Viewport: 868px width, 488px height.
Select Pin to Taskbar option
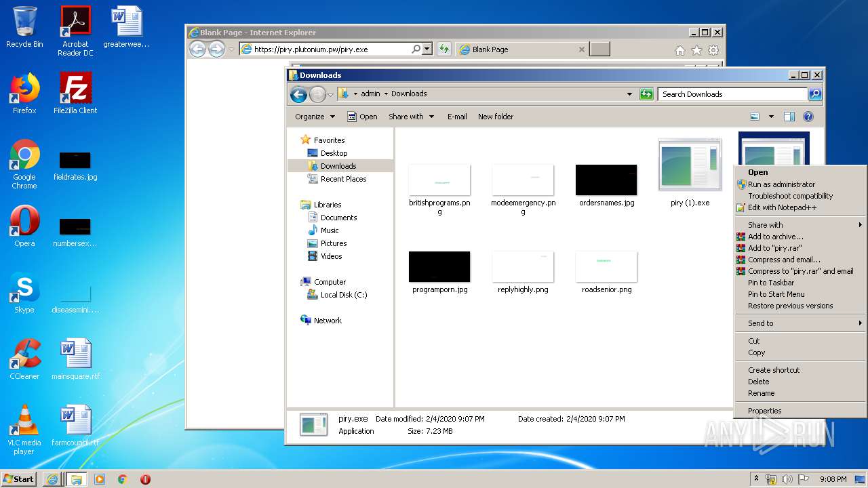[x=800, y=283]
